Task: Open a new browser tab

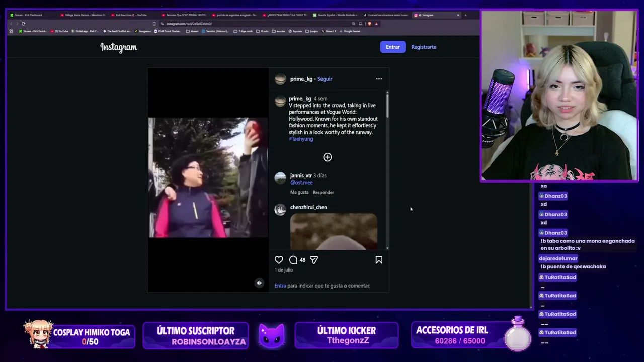Action: [x=465, y=15]
